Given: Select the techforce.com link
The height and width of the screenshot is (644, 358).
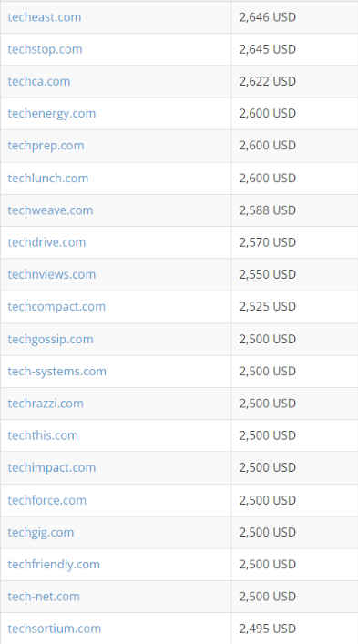Looking at the screenshot, I should coord(47,500).
